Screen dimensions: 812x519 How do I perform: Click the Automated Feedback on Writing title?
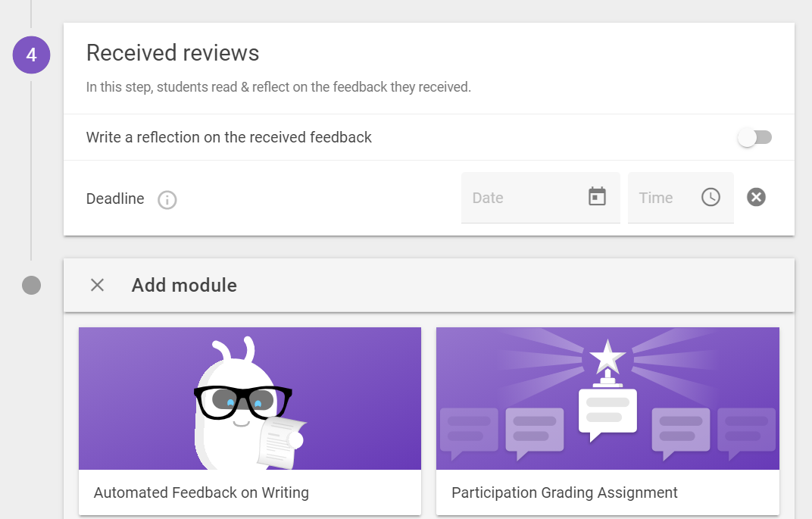(201, 492)
